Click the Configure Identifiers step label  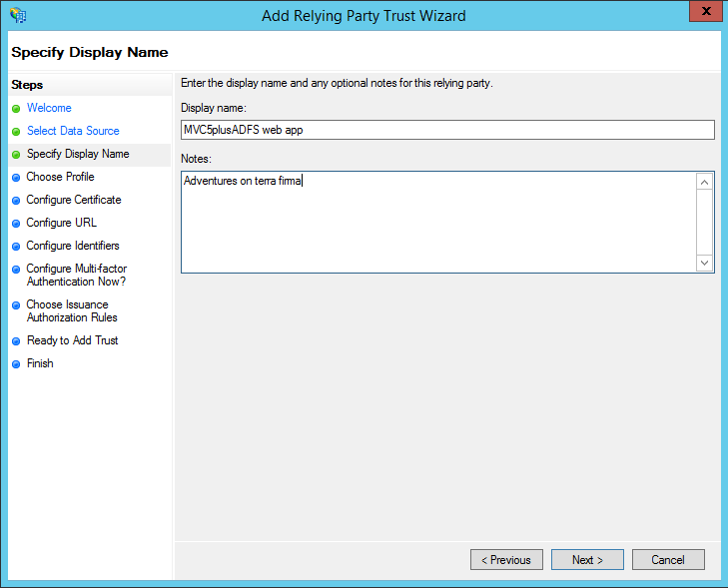tap(73, 246)
